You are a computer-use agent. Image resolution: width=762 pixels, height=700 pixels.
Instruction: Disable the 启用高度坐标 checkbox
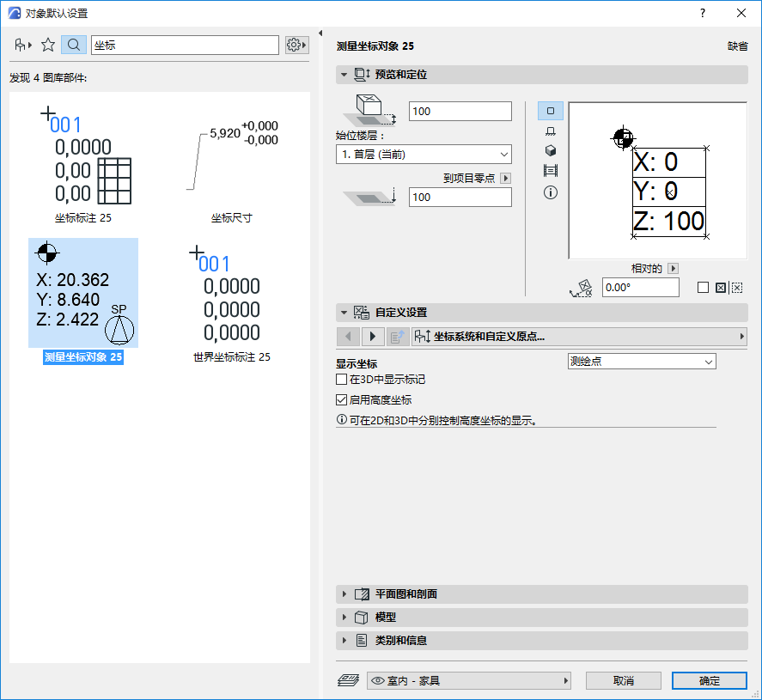click(x=339, y=399)
